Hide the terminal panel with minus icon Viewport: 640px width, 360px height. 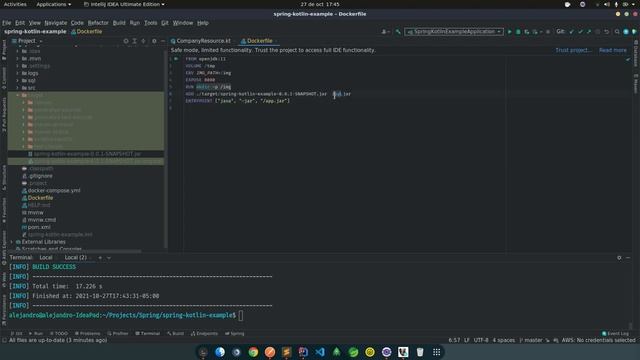[628, 258]
